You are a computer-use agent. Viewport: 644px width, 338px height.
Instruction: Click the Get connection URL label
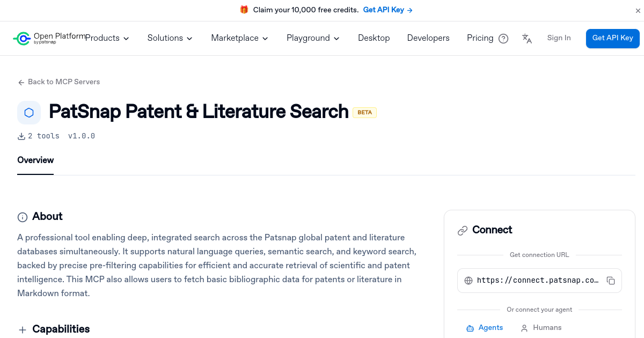[x=539, y=255]
